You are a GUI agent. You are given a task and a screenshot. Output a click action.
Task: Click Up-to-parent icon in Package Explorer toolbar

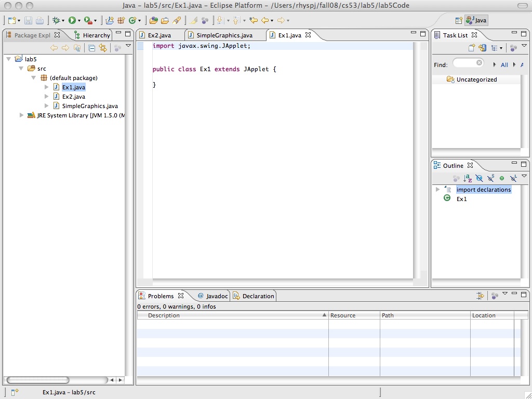tap(77, 48)
